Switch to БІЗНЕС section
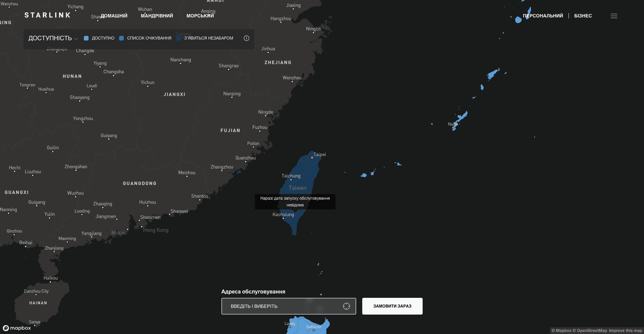The width and height of the screenshot is (644, 334). (583, 16)
